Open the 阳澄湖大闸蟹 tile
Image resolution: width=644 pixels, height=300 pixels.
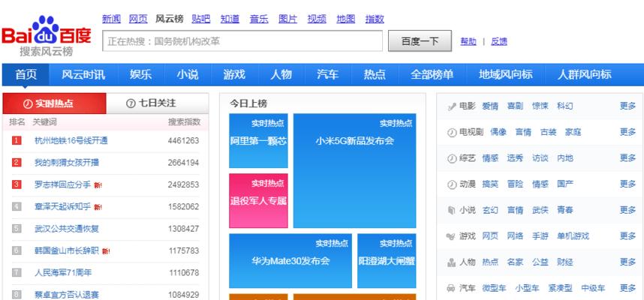point(387,260)
